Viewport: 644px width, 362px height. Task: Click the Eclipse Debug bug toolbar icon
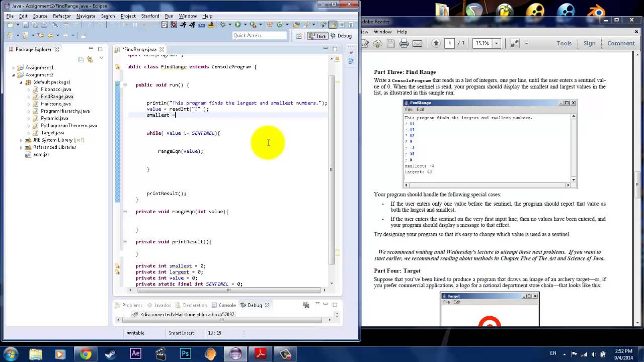(x=222, y=25)
